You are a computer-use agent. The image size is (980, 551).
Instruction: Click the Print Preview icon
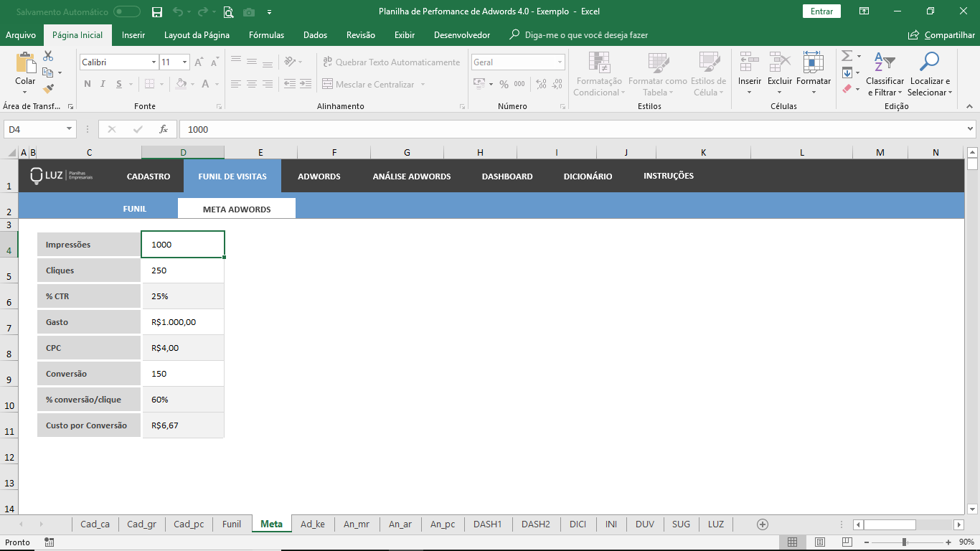tap(228, 11)
